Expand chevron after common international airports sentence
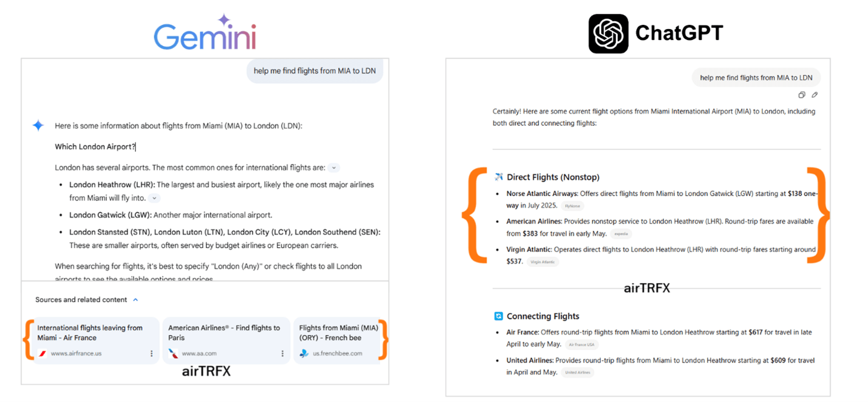The width and height of the screenshot is (868, 402). click(x=334, y=168)
